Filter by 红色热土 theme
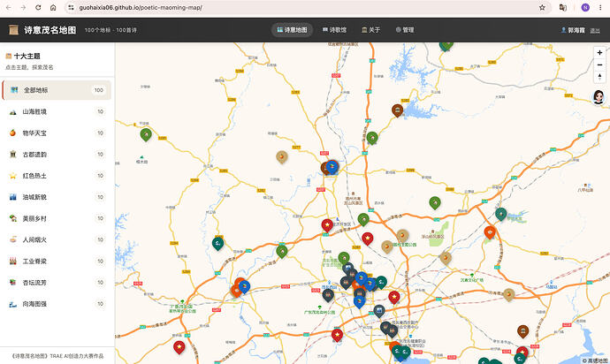Screen dimensions: 610x364 point(57,176)
